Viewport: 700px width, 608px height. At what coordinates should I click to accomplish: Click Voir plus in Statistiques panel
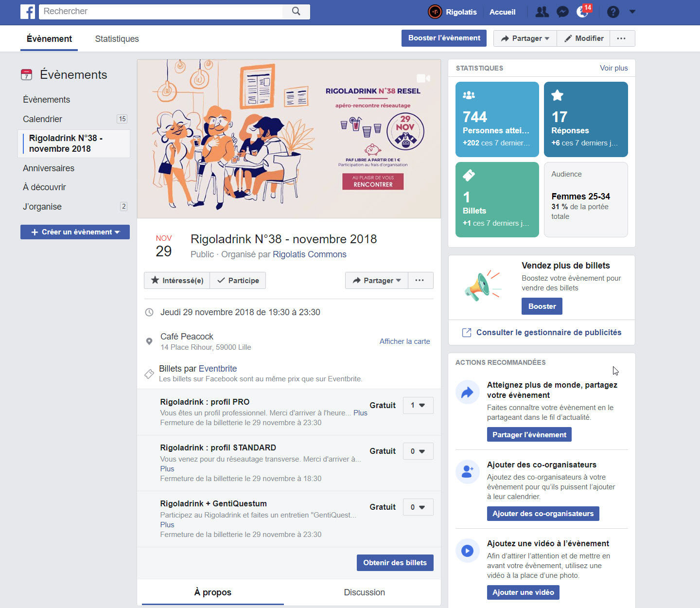click(x=613, y=68)
